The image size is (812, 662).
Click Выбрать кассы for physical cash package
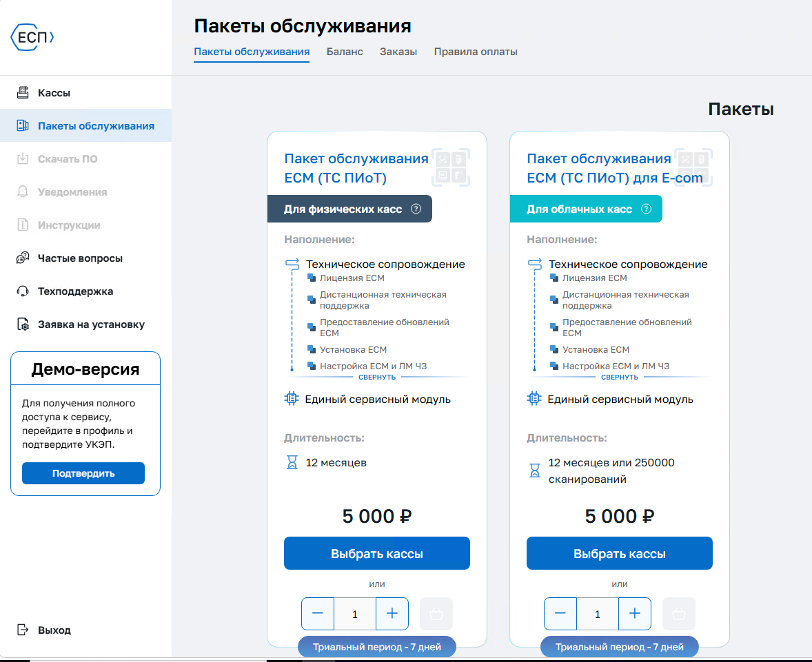pos(377,553)
